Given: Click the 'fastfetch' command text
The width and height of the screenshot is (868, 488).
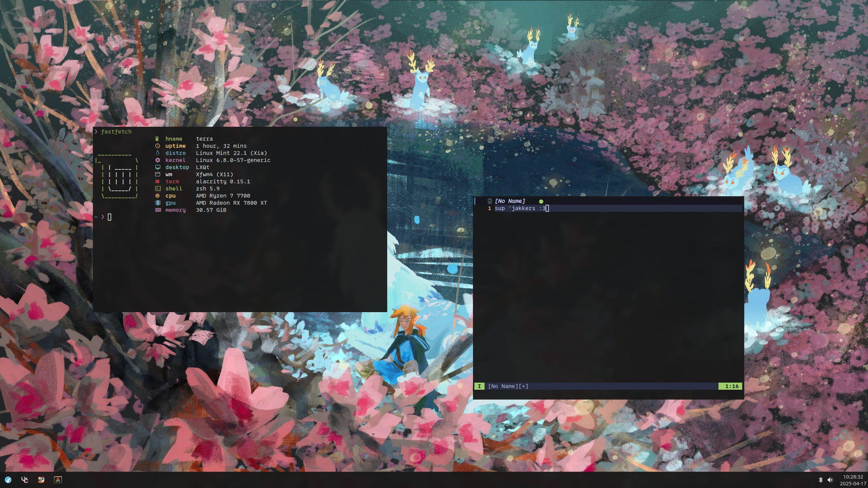Looking at the screenshot, I should 116,131.
